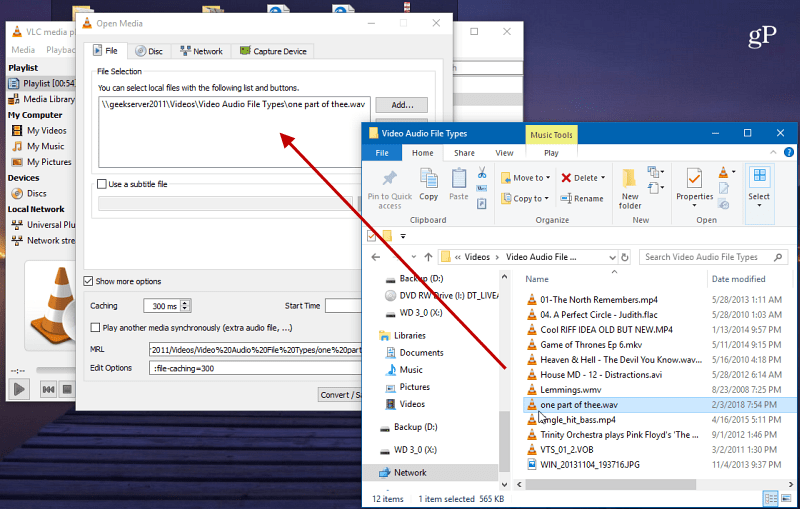Click the Paste shortcut icon
This screenshot has width=800, height=509.
482,203
